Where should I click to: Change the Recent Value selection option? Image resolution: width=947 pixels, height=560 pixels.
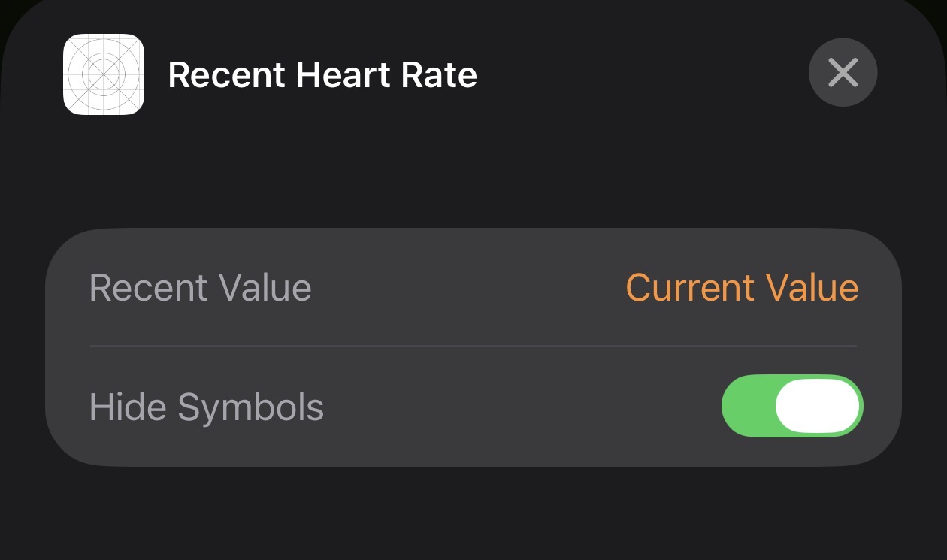(742, 288)
